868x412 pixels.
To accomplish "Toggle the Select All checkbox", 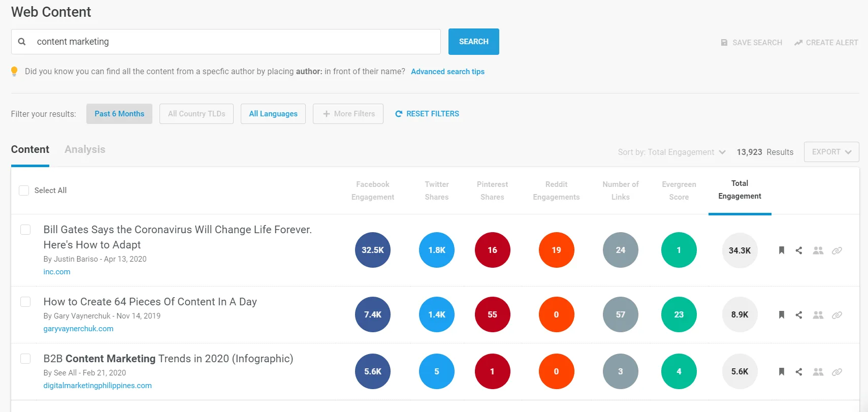I will coord(24,191).
